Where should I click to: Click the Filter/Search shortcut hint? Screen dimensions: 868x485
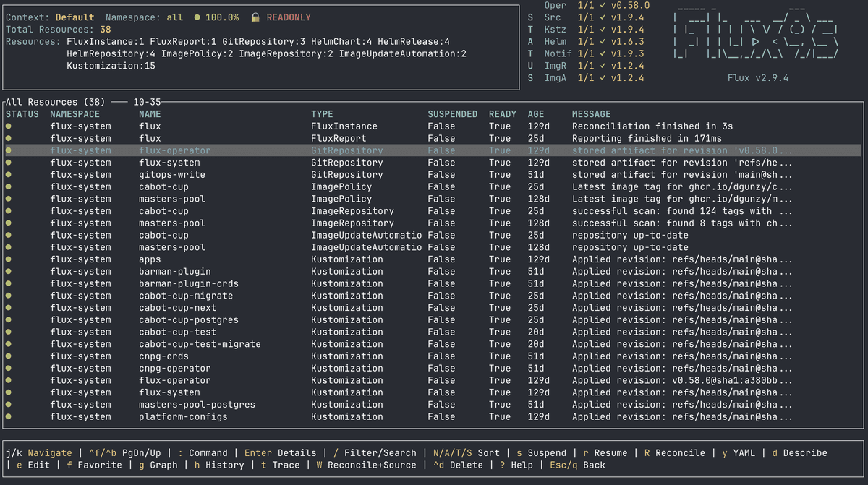[x=375, y=453]
